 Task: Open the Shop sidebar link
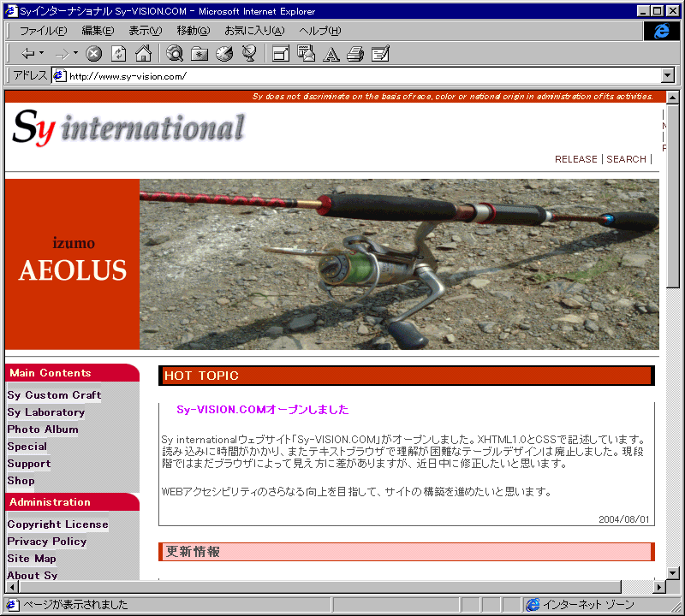21,481
